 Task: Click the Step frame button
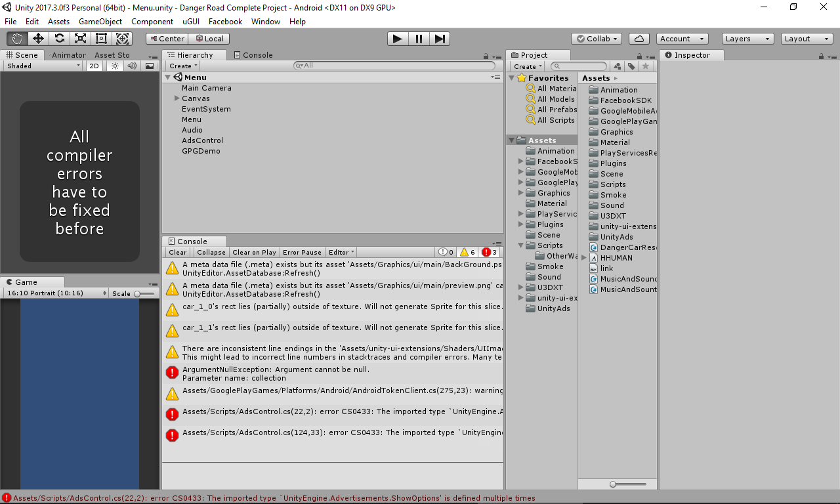point(440,39)
